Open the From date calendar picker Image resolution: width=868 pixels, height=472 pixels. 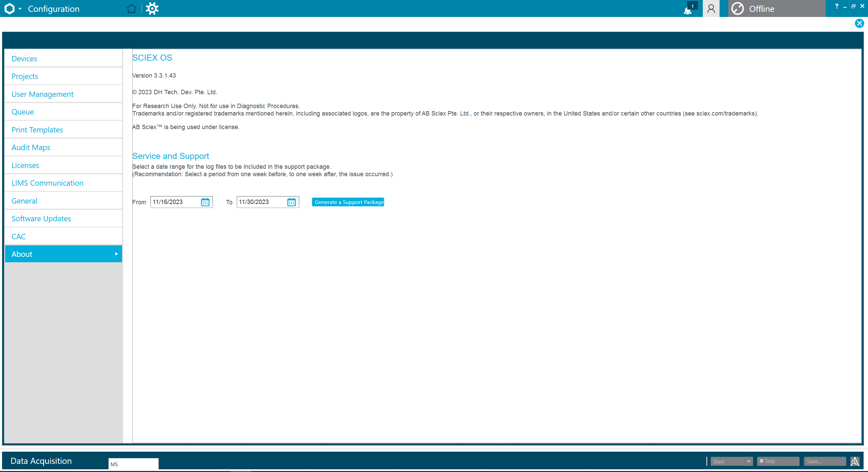pyautogui.click(x=205, y=202)
